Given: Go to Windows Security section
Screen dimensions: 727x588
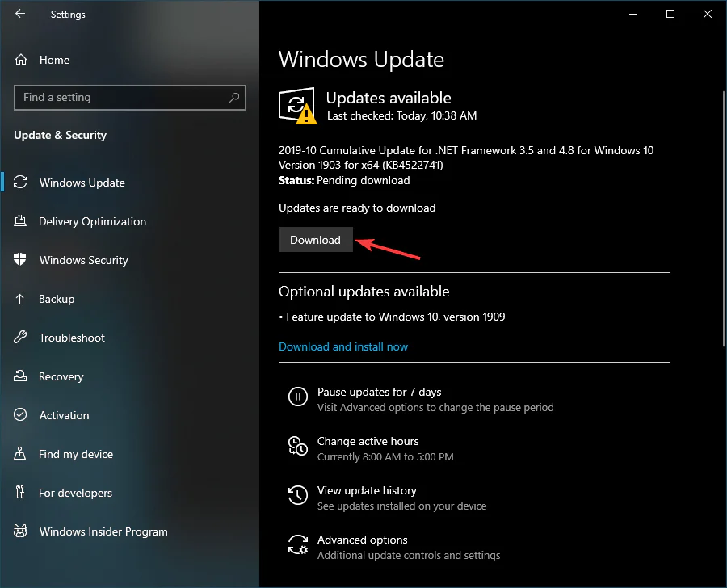Looking at the screenshot, I should [x=83, y=260].
